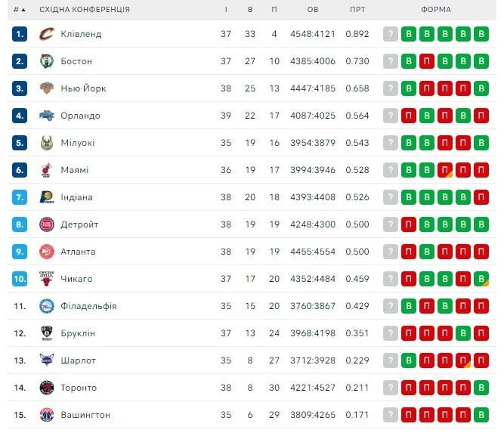Open the Brooklyn Nets logo
Image resolution: width=504 pixels, height=433 pixels.
47,333
